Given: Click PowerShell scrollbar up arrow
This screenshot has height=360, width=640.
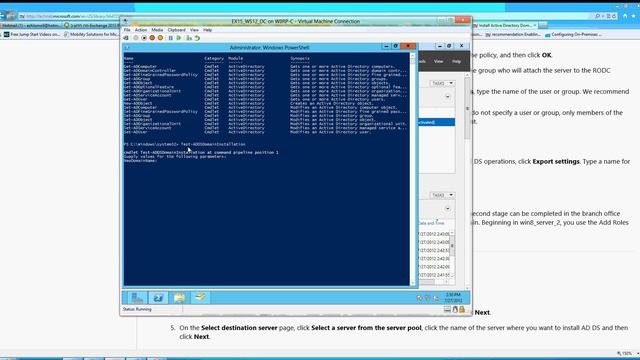Looking at the screenshot, I should pos(413,56).
